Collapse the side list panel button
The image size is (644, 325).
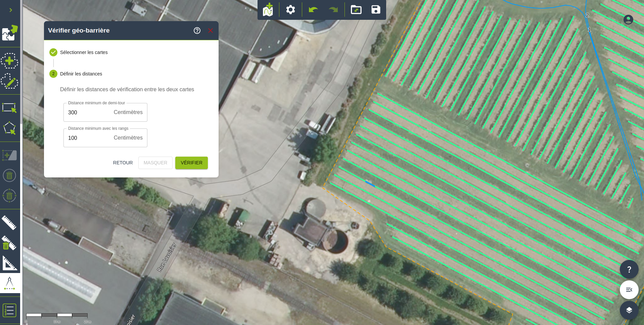(x=629, y=290)
